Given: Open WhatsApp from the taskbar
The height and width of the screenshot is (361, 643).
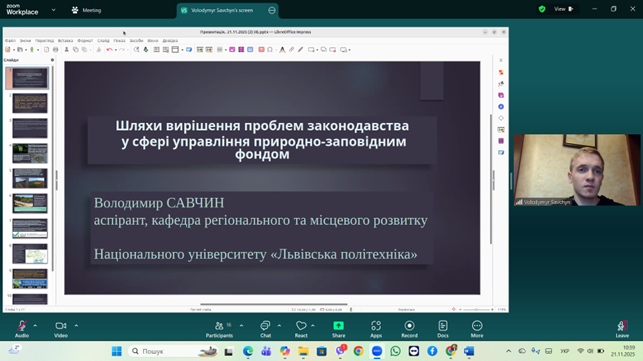Looking at the screenshot, I should [x=395, y=351].
